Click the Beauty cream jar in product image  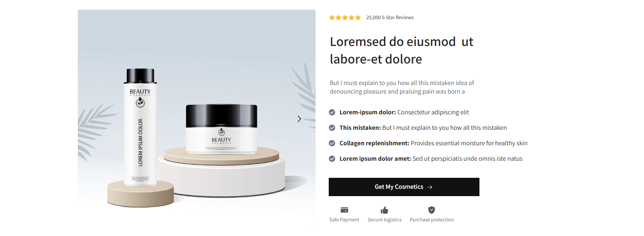point(222,129)
